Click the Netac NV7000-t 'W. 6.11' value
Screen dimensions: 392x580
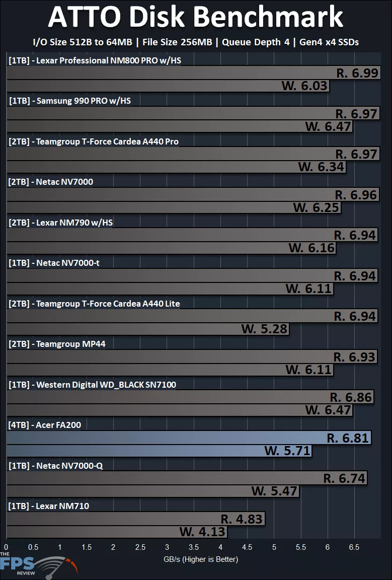[309, 288]
